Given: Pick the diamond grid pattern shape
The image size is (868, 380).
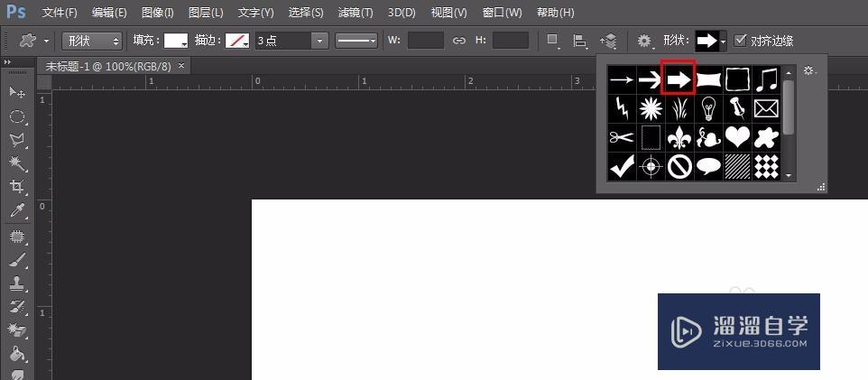Looking at the screenshot, I should tap(766, 166).
